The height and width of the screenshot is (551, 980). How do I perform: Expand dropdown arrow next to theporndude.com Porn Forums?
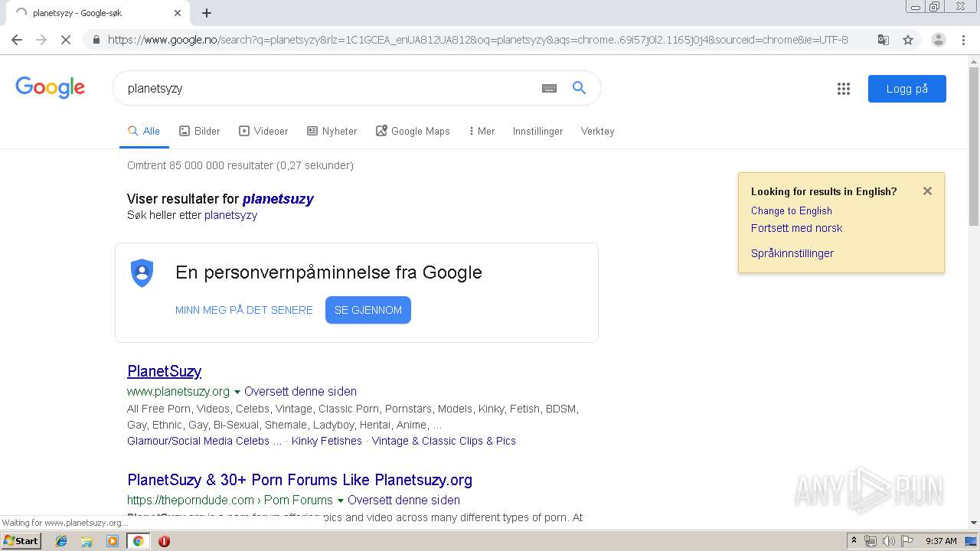(340, 500)
